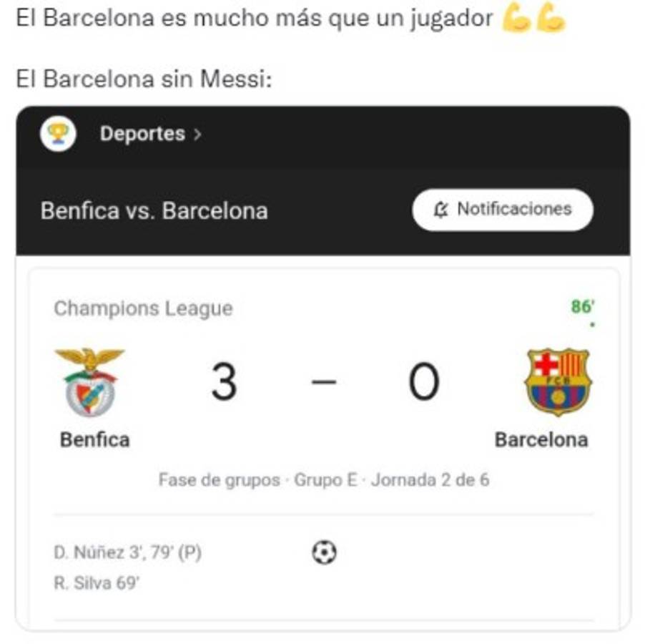Select the R. Silva 69' scorer line
The height and width of the screenshot is (644, 645).
97,583
